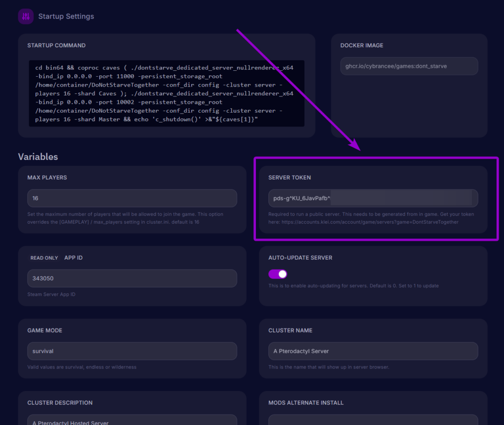Click the Game Mode field with survival
The height and width of the screenshot is (425, 504).
[132, 351]
